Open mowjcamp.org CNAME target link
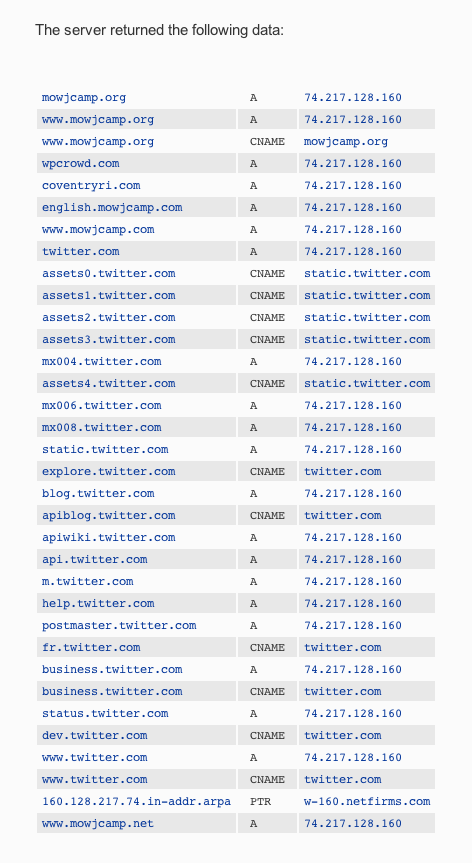The width and height of the screenshot is (472, 863). click(345, 141)
